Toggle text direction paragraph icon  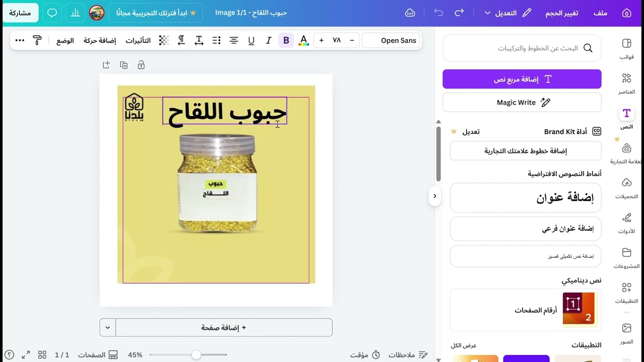181,40
